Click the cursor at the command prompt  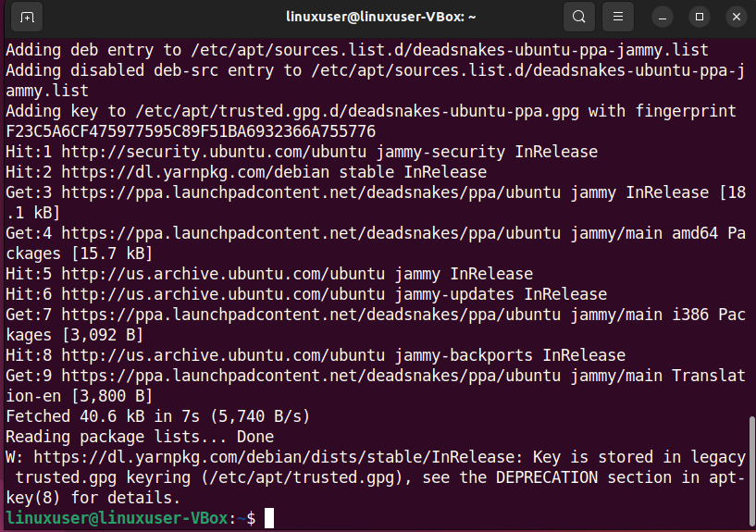click(x=269, y=518)
